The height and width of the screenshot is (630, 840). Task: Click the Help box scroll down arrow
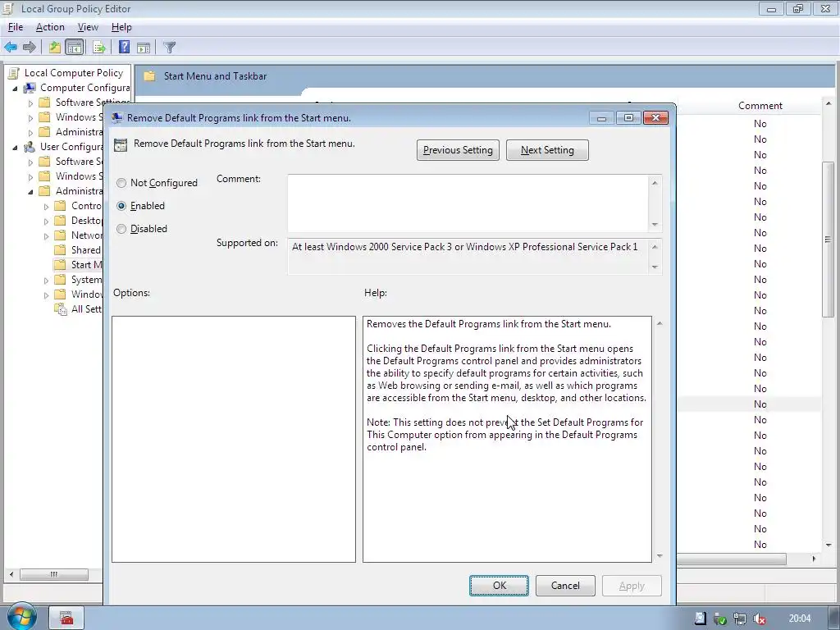point(660,556)
